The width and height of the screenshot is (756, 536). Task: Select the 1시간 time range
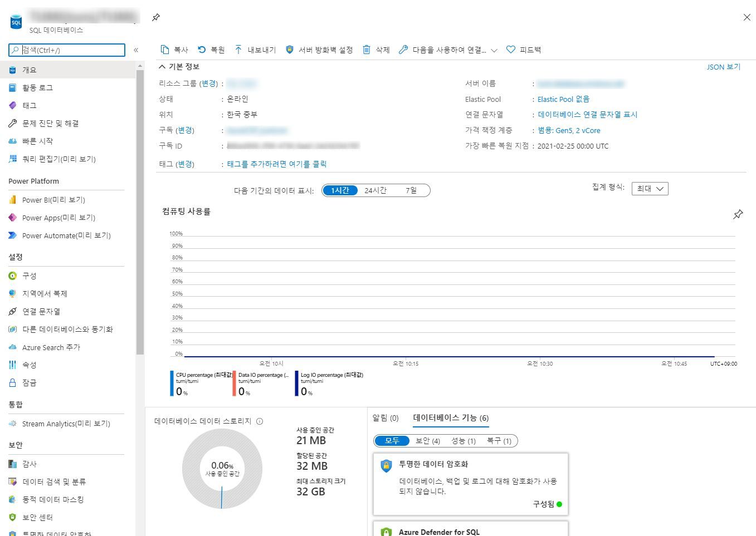[340, 190]
